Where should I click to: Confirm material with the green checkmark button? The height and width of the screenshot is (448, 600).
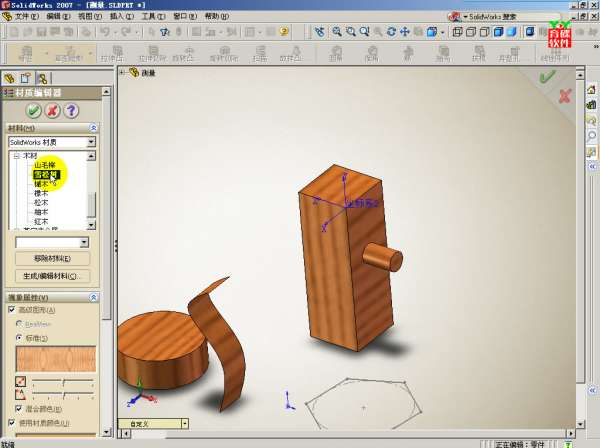[x=34, y=110]
